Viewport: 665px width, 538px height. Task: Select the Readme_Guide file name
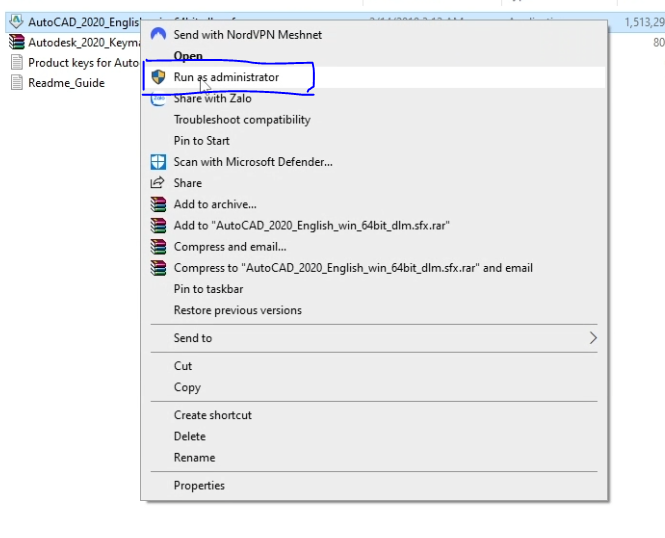pyautogui.click(x=66, y=83)
